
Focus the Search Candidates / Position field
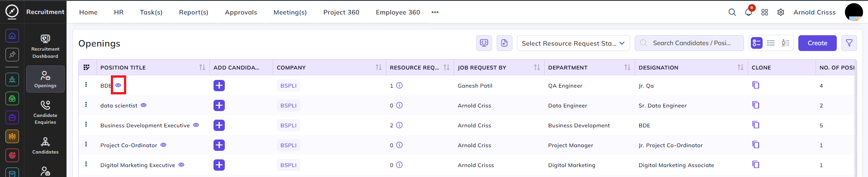click(x=689, y=43)
